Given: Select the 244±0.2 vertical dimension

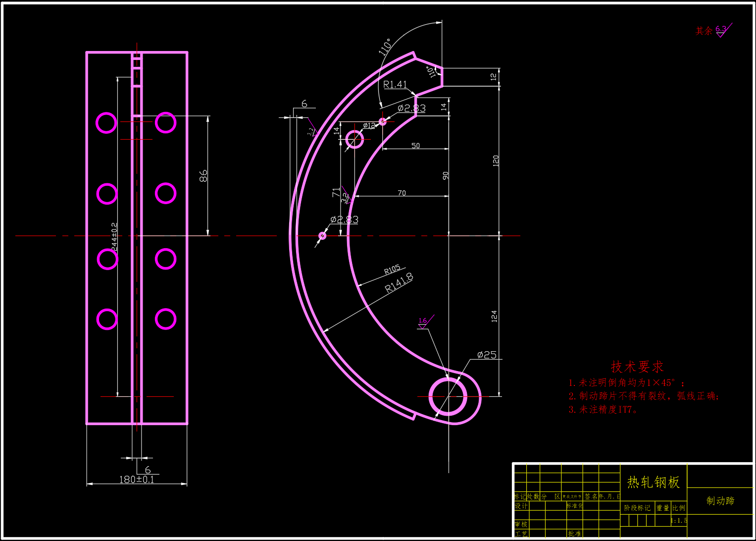Looking at the screenshot, I should point(114,237).
